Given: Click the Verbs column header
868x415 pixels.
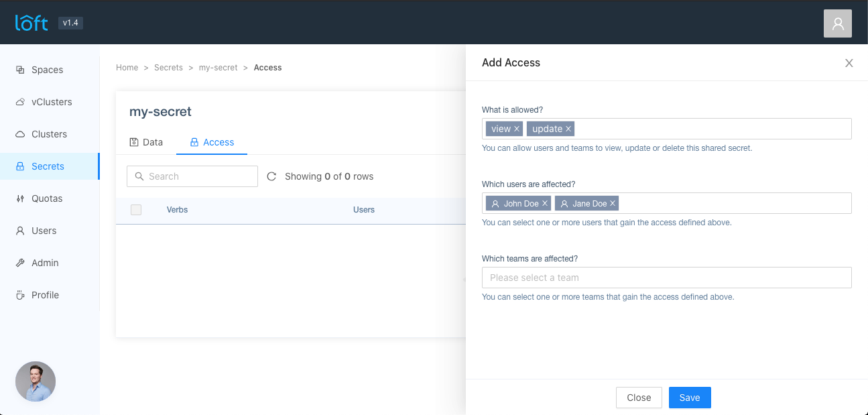Looking at the screenshot, I should pyautogui.click(x=177, y=210).
